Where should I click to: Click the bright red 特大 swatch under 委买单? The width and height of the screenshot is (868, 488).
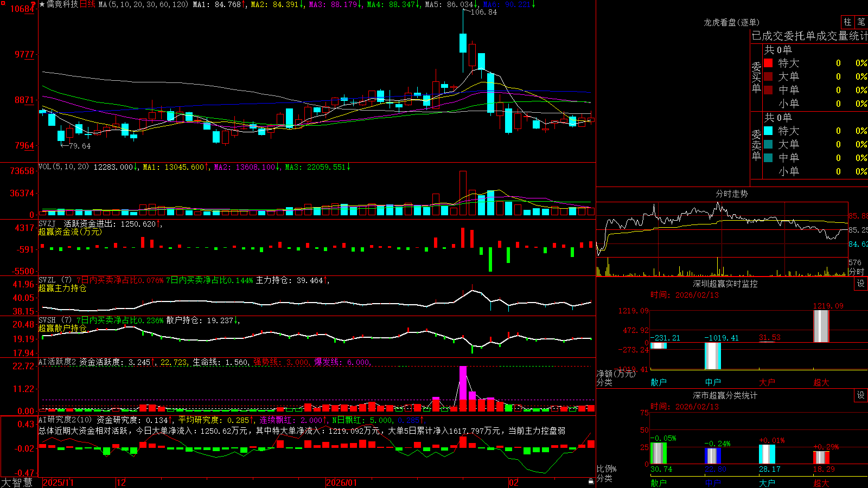click(768, 63)
